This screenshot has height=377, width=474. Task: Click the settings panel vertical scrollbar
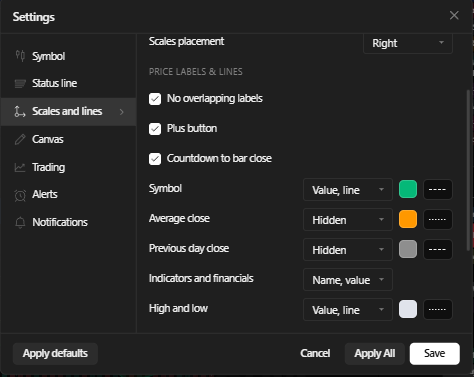468,170
